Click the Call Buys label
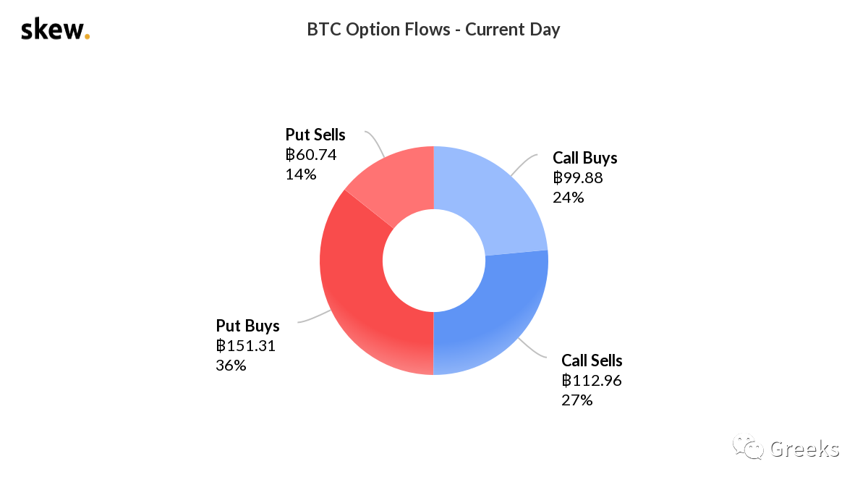 pos(585,158)
